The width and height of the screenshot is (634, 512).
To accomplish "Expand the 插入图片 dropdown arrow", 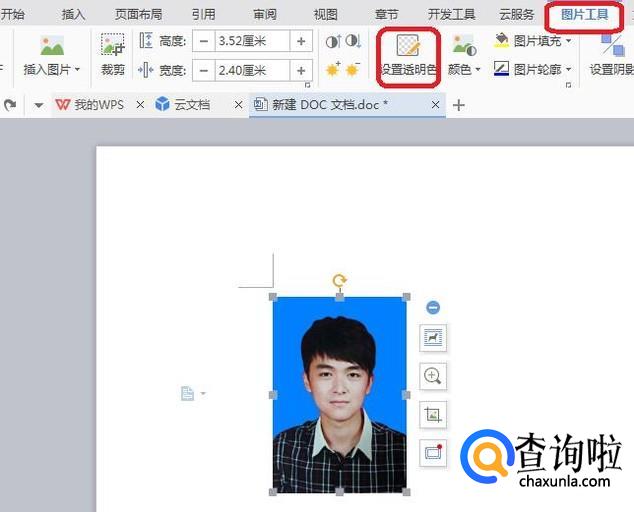I will pyautogui.click(x=77, y=70).
